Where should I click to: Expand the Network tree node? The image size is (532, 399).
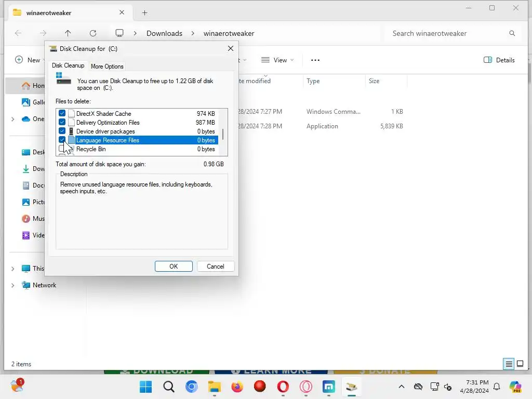coord(13,285)
